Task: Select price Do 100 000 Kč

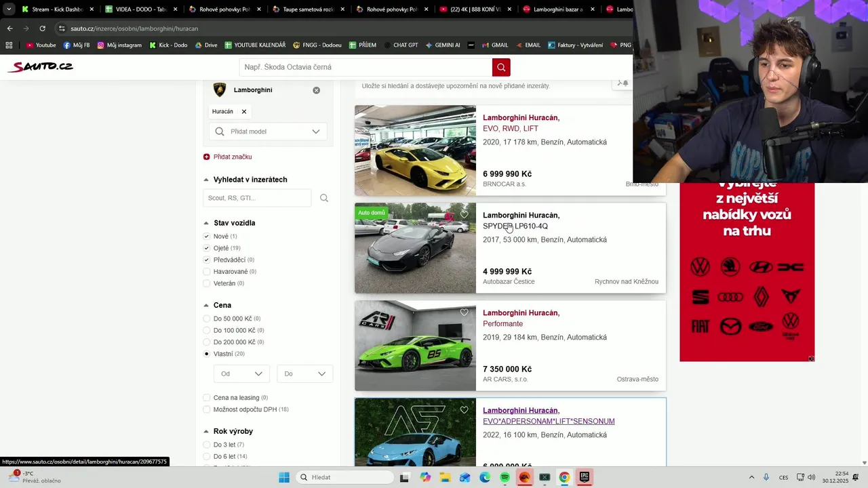Action: click(207, 330)
